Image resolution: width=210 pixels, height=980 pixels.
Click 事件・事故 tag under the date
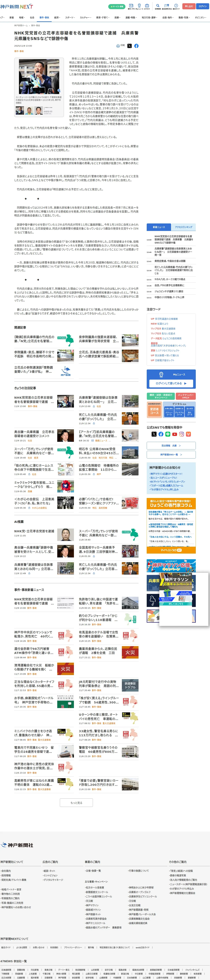click(19, 51)
